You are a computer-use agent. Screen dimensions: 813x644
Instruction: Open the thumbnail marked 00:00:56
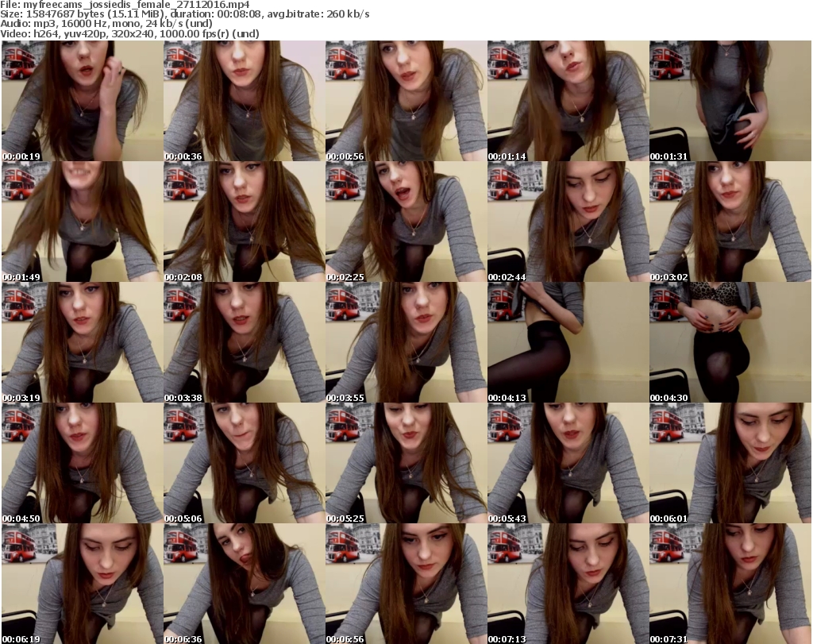coord(406,102)
